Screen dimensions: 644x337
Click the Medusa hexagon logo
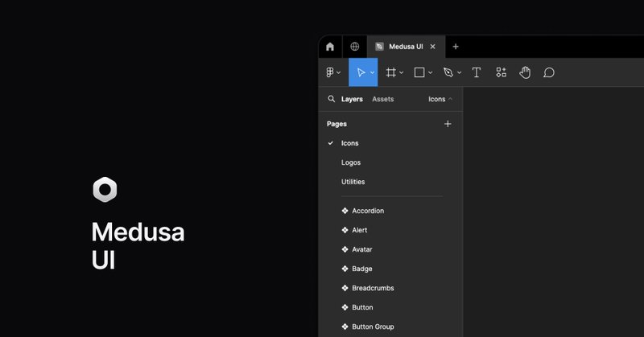(105, 190)
